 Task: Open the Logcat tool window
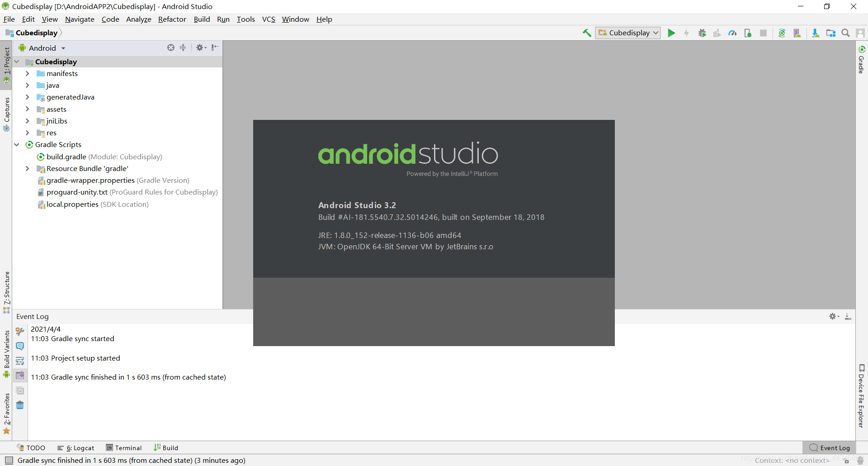(76, 448)
